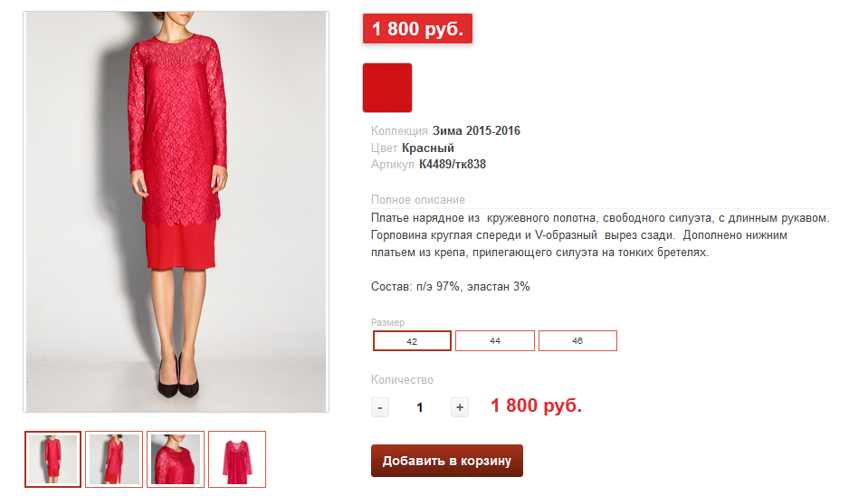
Task: Select size 42
Action: click(x=412, y=341)
